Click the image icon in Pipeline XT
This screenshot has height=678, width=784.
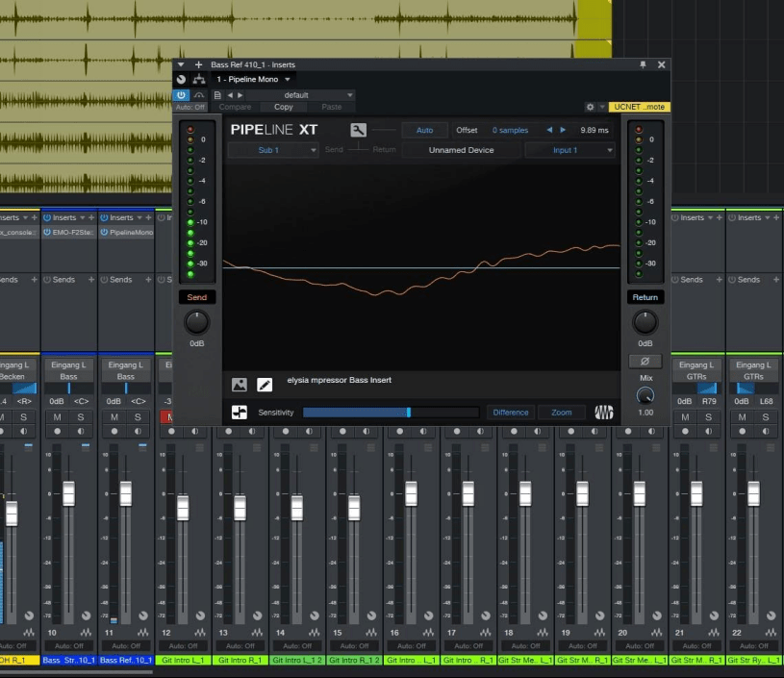(x=240, y=385)
